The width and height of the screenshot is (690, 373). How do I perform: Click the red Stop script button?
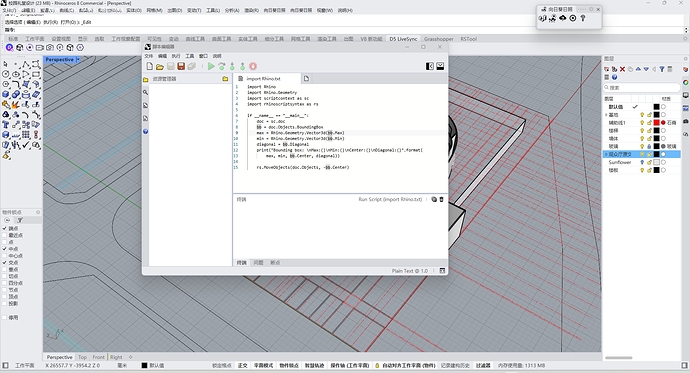click(253, 66)
